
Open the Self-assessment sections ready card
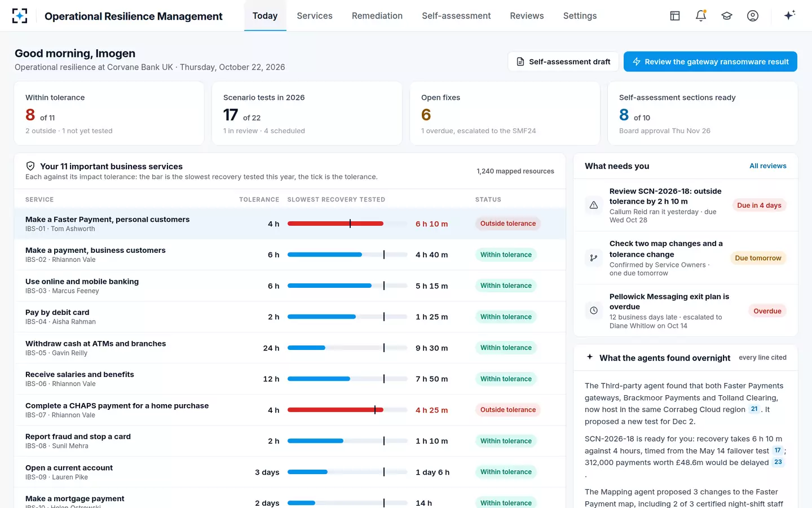point(703,113)
